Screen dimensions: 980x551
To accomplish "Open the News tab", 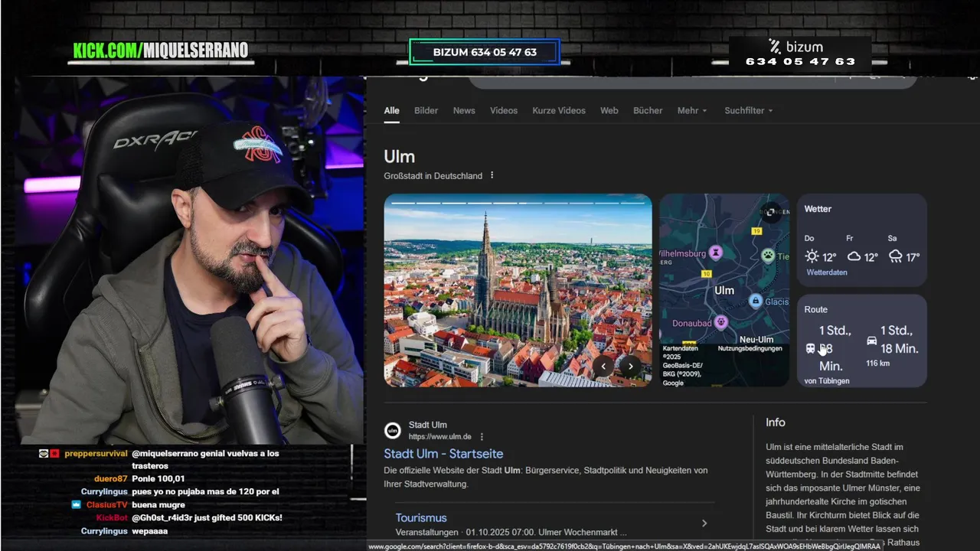I will 464,110.
